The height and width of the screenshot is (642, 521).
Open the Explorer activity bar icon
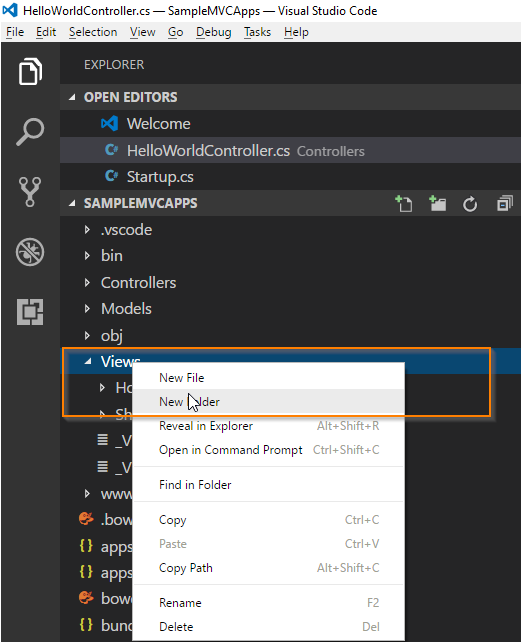click(30, 72)
